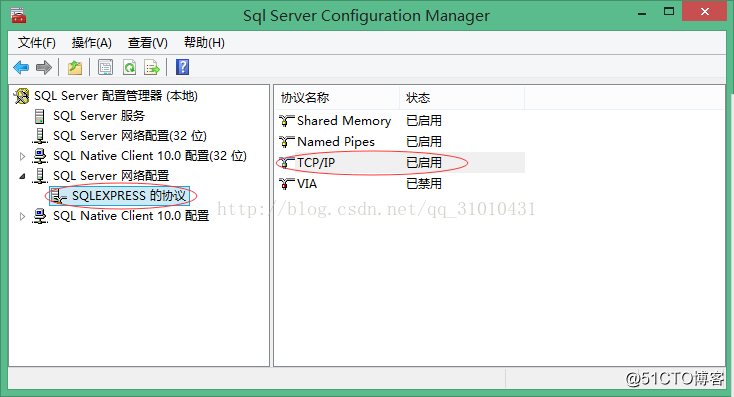Click the Forward arrow toolbar icon
The image size is (734, 397).
pyautogui.click(x=44, y=67)
